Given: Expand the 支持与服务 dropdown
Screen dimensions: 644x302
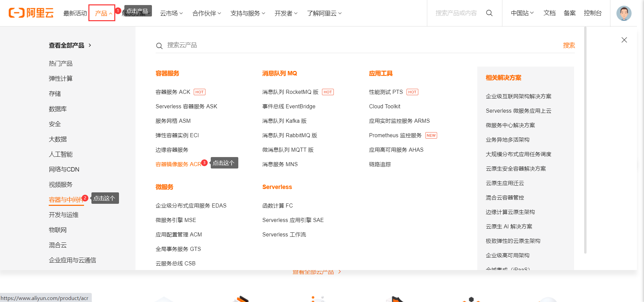Looking at the screenshot, I should click(x=248, y=13).
